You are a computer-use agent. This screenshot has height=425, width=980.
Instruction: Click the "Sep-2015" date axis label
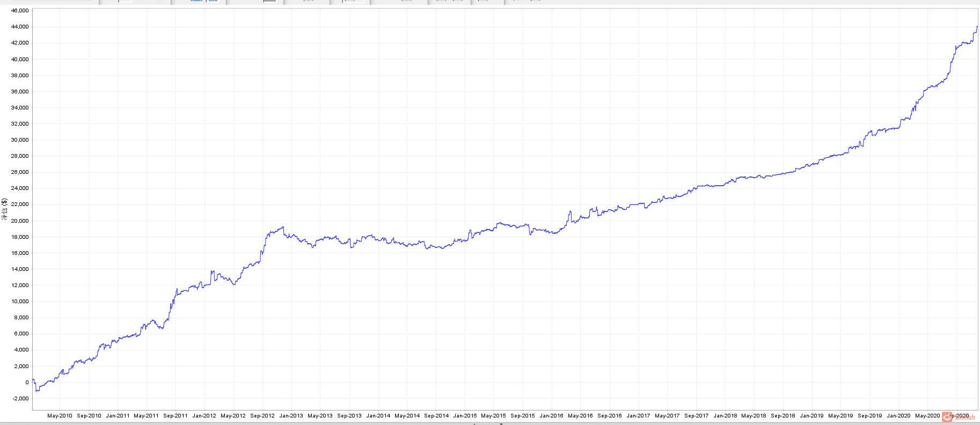point(523,416)
